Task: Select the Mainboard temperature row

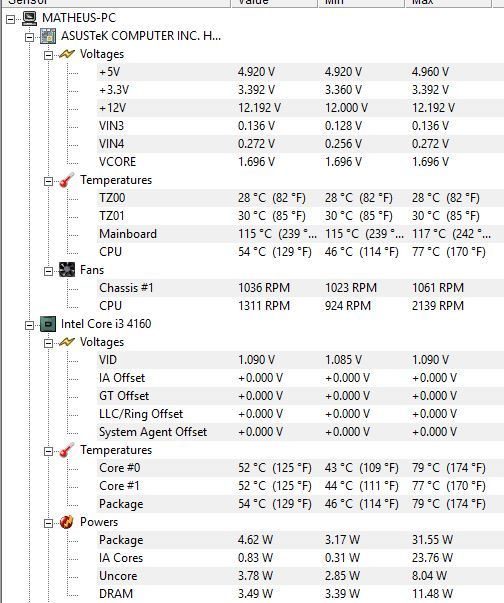Action: 300,234
